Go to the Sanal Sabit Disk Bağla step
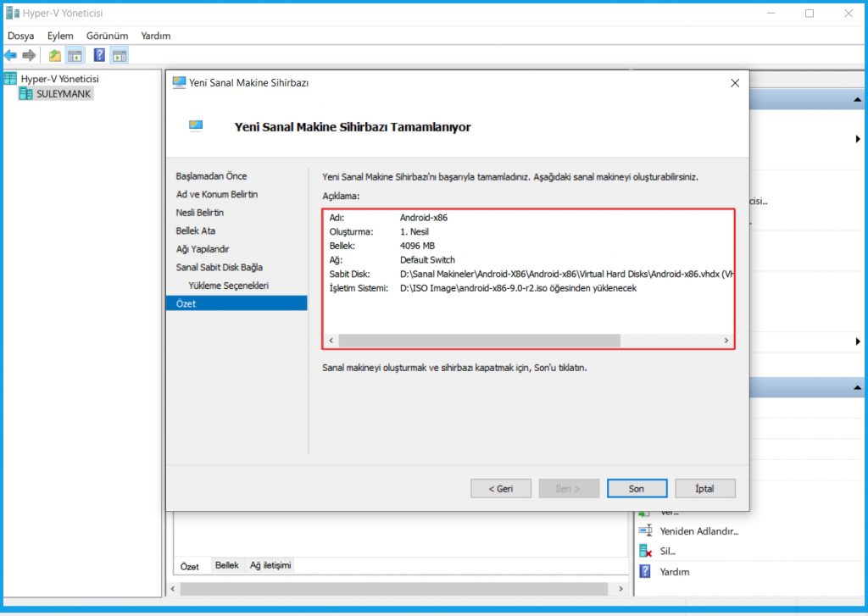 (x=220, y=267)
